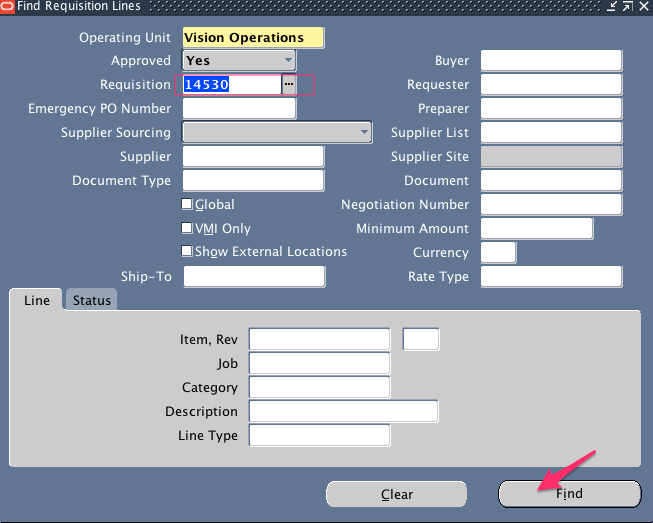
Task: Click the Category field
Action: click(x=319, y=387)
